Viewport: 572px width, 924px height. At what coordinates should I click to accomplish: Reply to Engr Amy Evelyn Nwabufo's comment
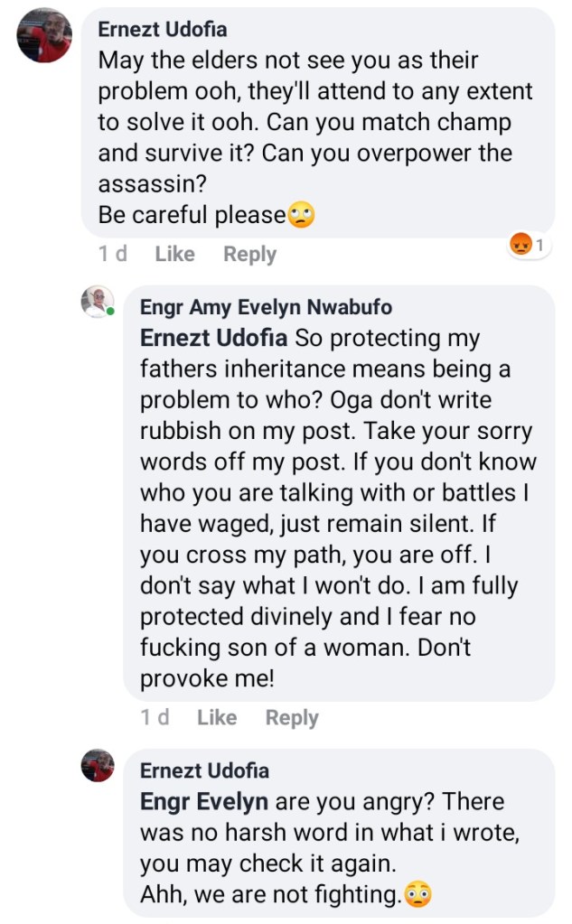coord(292,718)
